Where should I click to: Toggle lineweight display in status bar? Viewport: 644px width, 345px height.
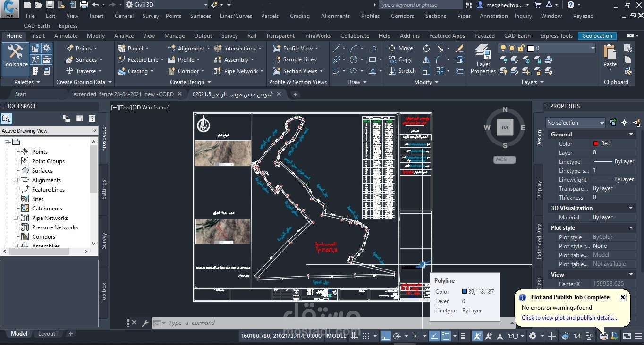point(465,336)
